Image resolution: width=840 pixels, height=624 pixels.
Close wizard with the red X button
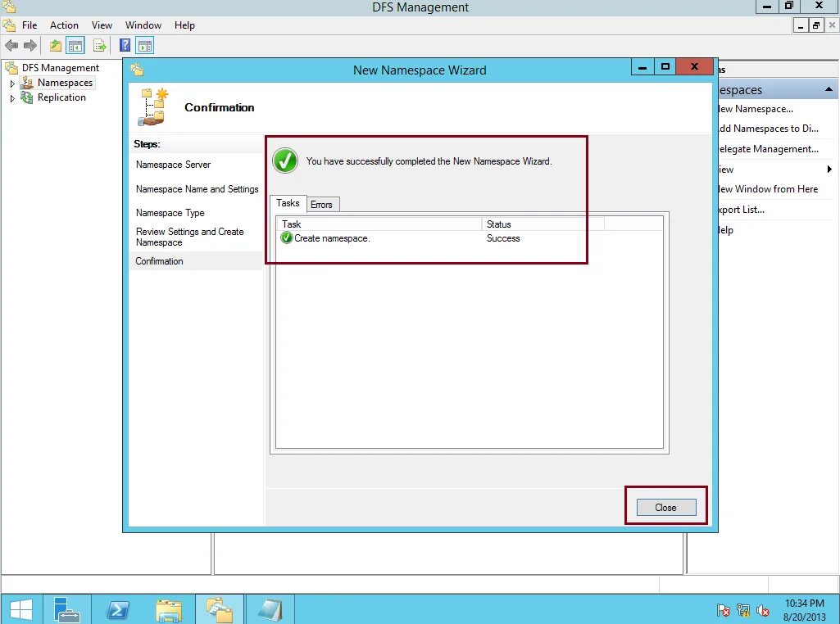click(x=694, y=67)
